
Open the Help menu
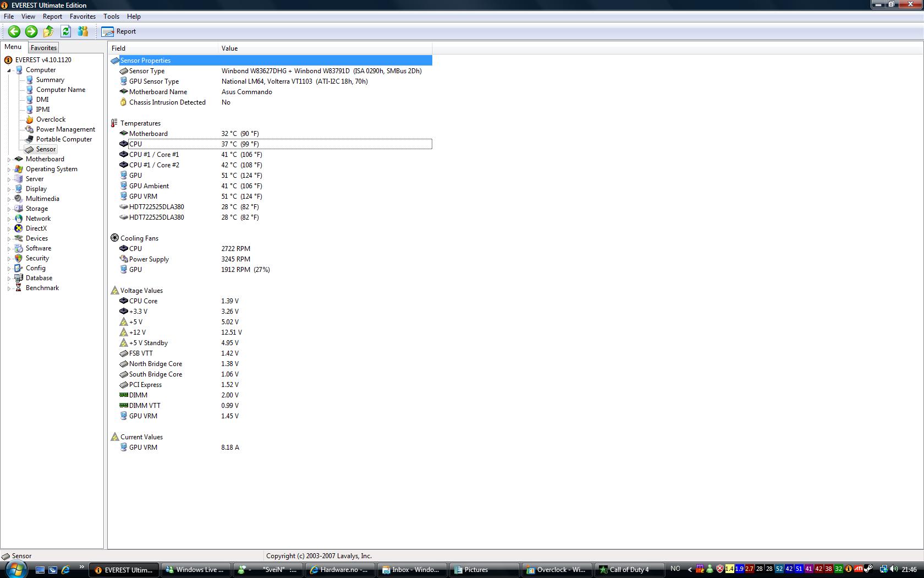click(134, 17)
